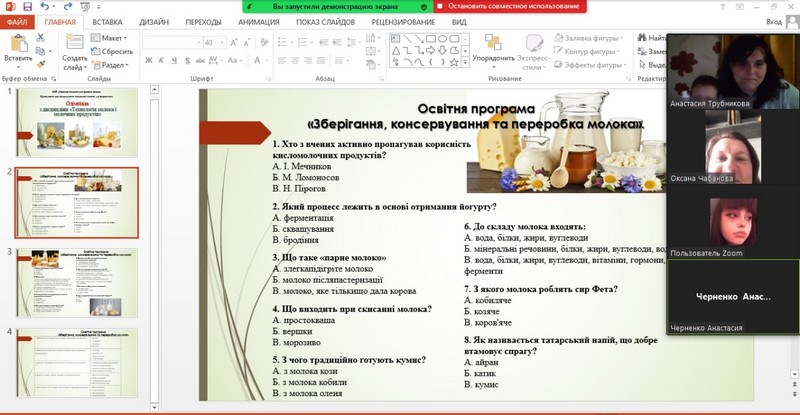The height and width of the screenshot is (415, 800).
Task: Clear all formatting icon in Шрифт group
Action: point(264,43)
